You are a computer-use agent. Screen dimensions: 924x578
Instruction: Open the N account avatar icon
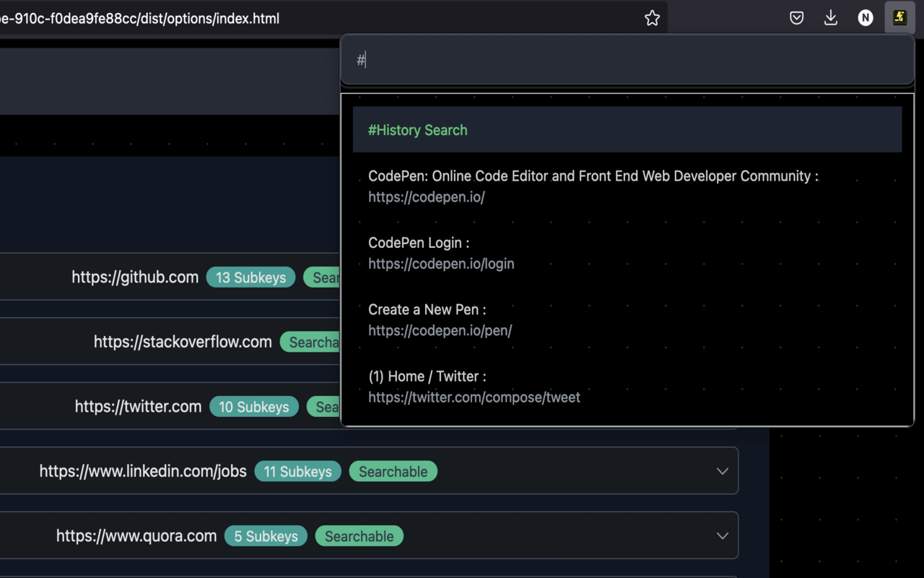pyautogui.click(x=866, y=18)
